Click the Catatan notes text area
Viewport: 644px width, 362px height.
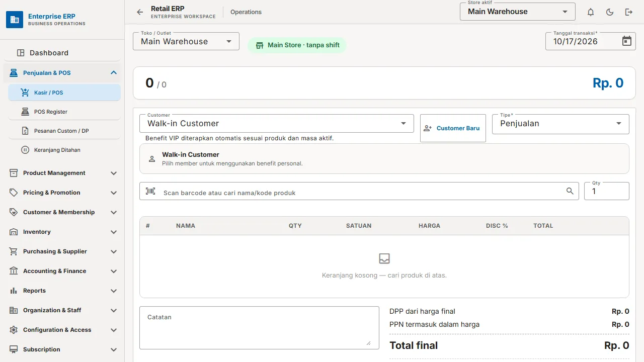259,328
